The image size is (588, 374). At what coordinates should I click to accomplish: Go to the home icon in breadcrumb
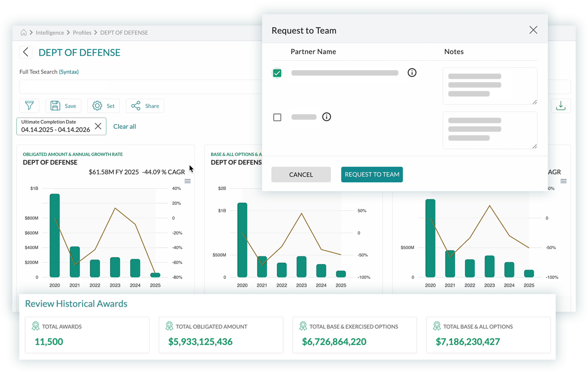click(x=24, y=32)
